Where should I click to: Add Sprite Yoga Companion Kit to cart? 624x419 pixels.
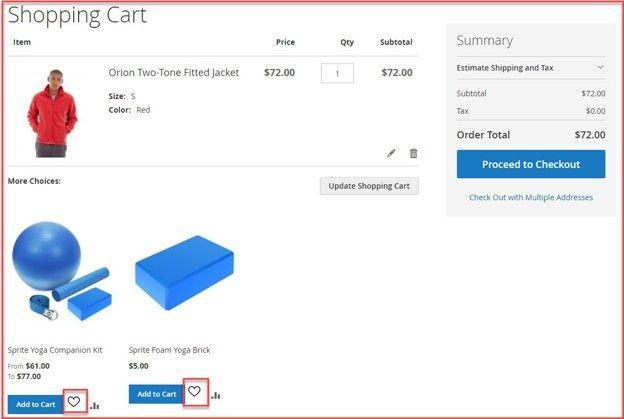pos(35,404)
